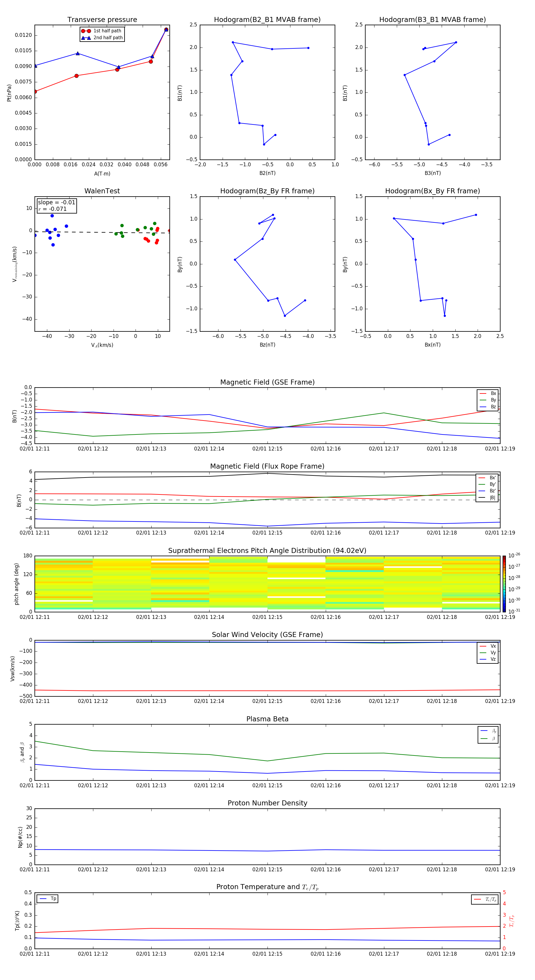Click the 'Np(#/cc)' y-axis label
Image resolution: width=535 pixels, height=980 pixels.
[x=20, y=837]
